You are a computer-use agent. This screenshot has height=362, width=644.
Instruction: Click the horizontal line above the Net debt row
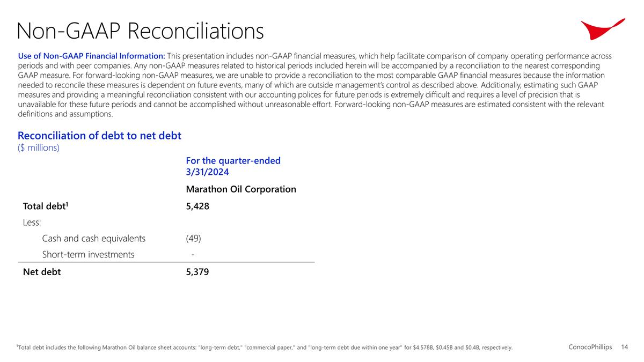[x=166, y=262]
